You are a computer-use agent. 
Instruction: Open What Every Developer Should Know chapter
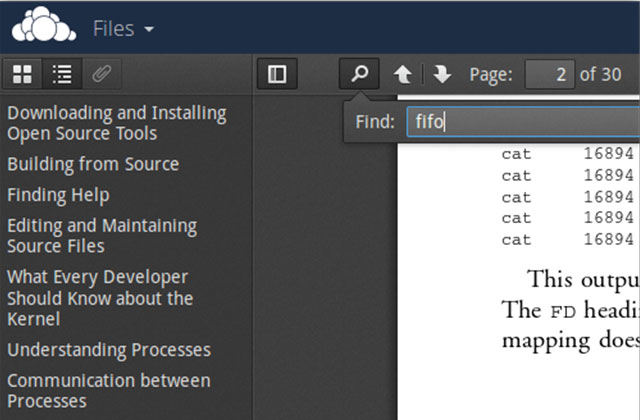tap(100, 298)
